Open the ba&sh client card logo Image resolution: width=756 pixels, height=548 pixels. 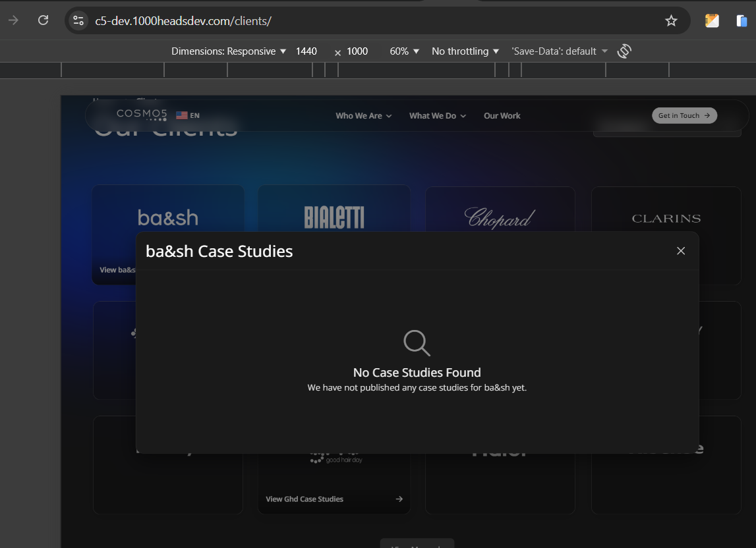[x=168, y=218]
